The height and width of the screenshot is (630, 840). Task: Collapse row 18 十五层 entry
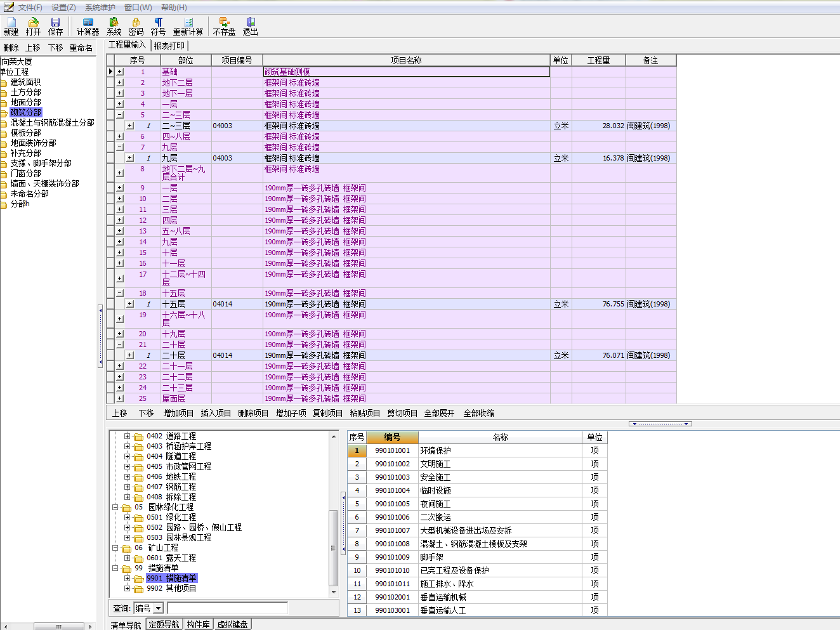tap(119, 293)
